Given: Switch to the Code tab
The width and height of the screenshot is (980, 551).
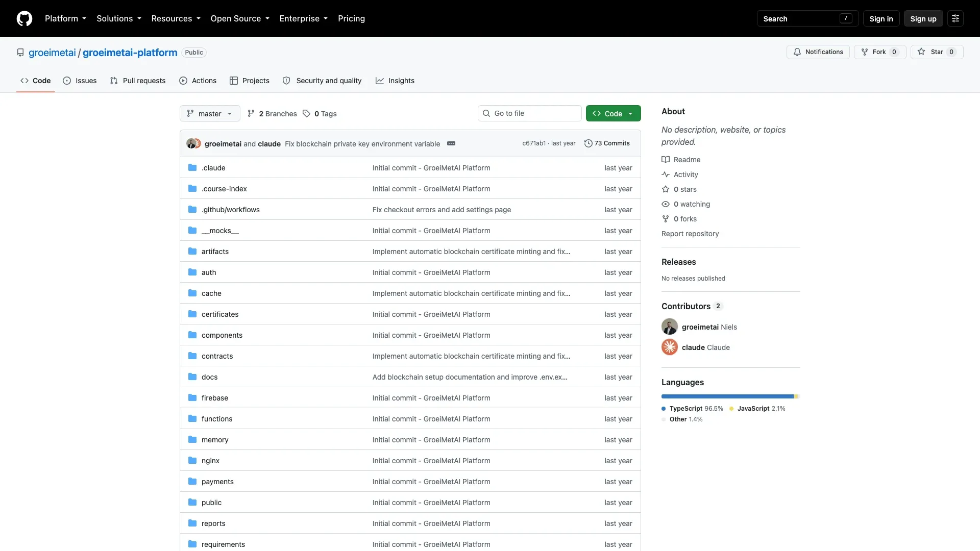Looking at the screenshot, I should coord(36,81).
